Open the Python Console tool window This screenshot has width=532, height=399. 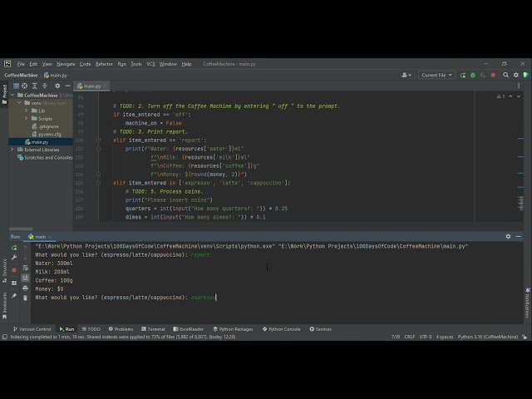pyautogui.click(x=281, y=329)
